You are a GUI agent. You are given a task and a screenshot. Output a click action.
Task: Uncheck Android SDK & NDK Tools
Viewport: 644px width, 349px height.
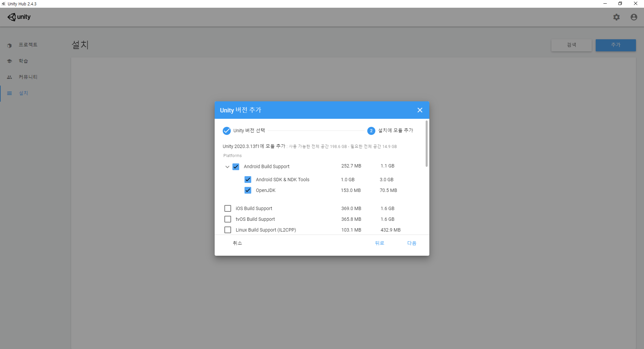248,180
